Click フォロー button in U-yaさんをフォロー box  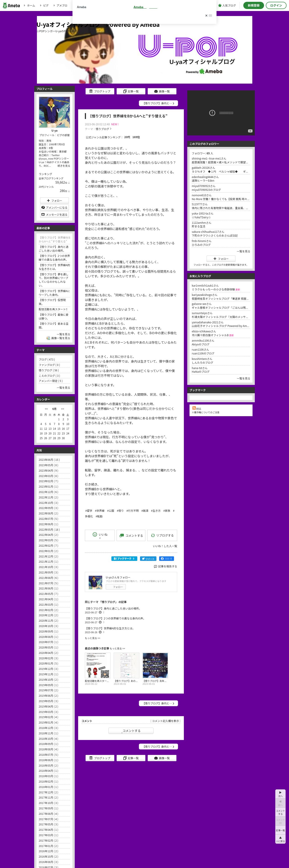coord(116,587)
